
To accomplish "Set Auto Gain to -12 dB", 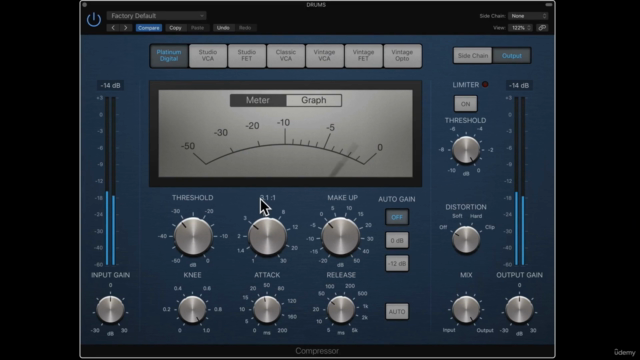I will tap(397, 264).
